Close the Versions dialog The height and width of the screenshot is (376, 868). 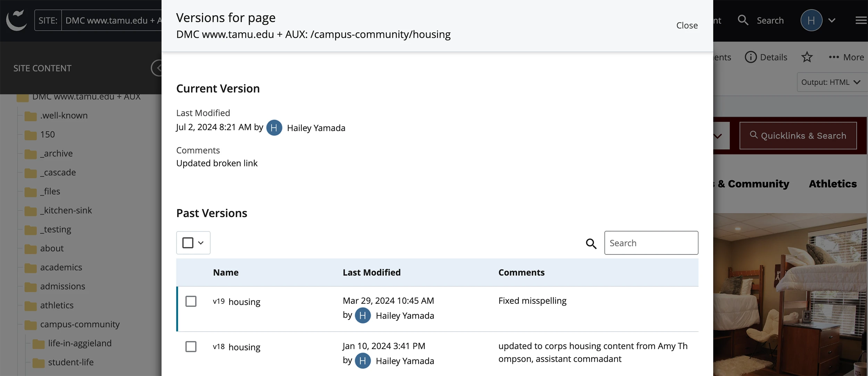point(687,25)
